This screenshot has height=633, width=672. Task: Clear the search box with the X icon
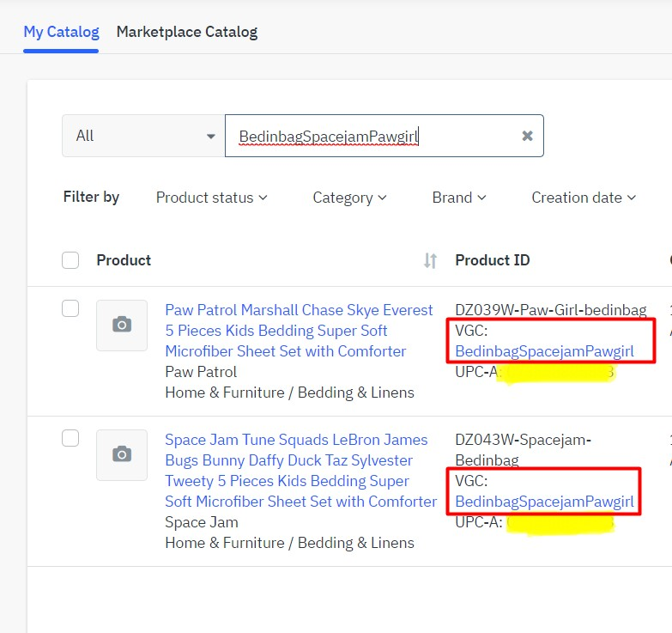point(528,136)
